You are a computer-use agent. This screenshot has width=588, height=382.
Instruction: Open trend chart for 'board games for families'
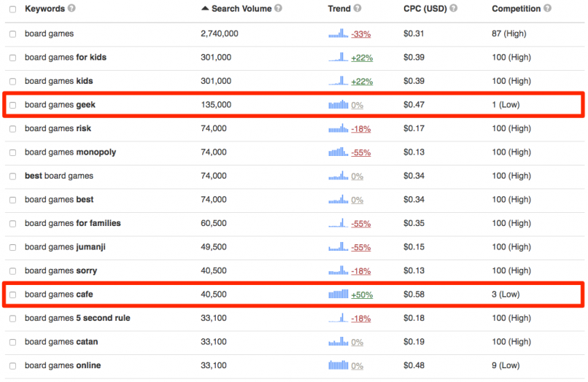pos(339,223)
